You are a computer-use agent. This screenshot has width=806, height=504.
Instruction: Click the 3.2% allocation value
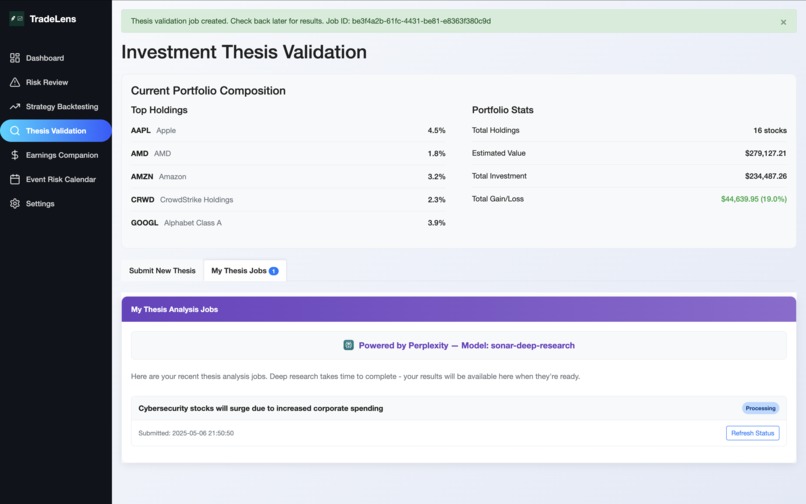click(x=436, y=176)
